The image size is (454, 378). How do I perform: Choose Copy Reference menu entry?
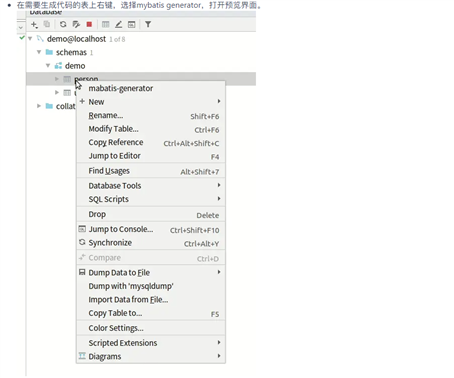pyautogui.click(x=151, y=142)
